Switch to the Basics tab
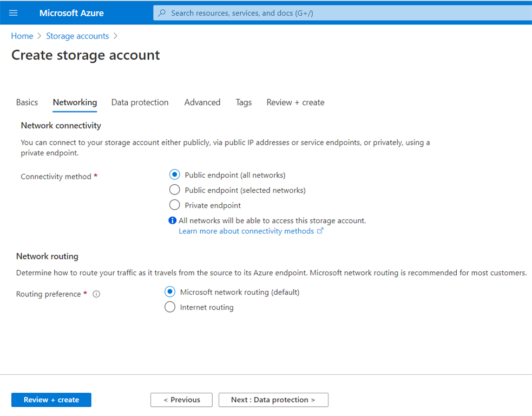 point(27,102)
